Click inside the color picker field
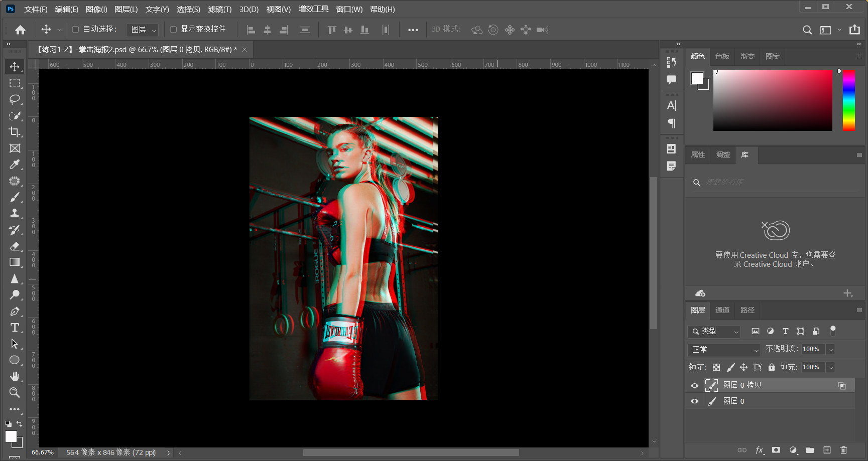Viewport: 868px width, 461px height. [x=773, y=100]
